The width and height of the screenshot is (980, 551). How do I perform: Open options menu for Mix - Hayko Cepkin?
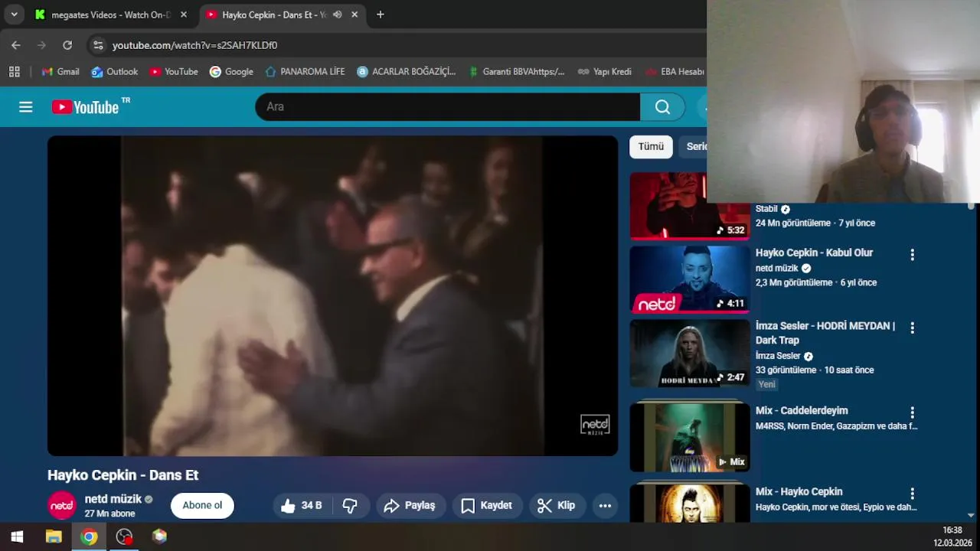click(912, 494)
